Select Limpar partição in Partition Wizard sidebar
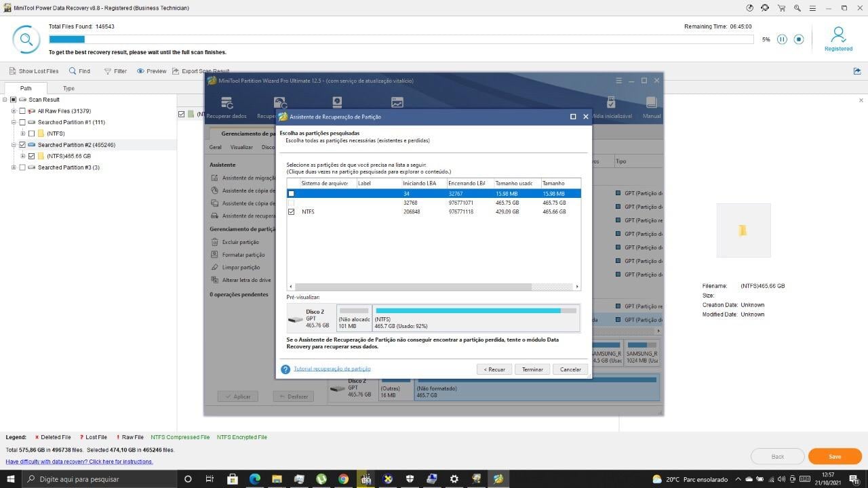Viewport: 868px width, 488px height. pos(235,267)
